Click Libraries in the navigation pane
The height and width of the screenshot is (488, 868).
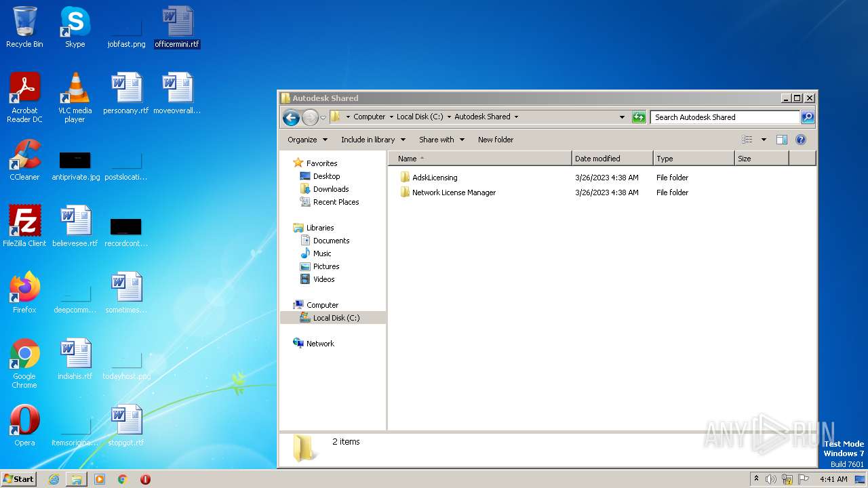320,228
